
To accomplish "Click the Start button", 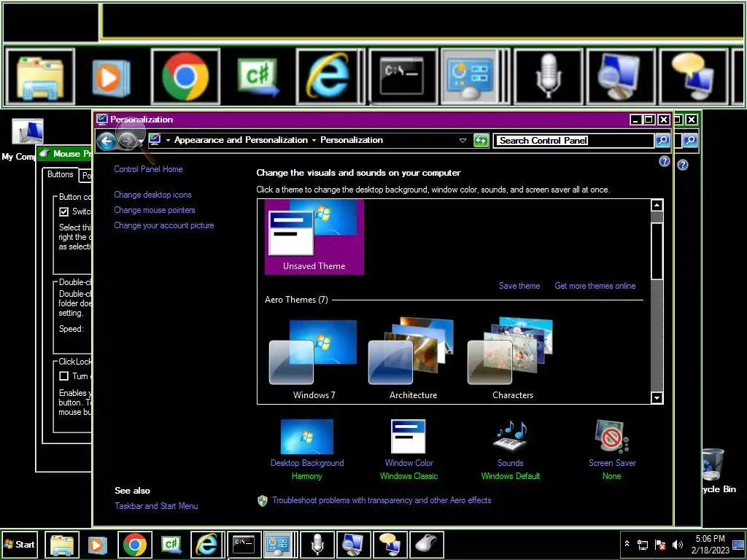I will (19, 544).
